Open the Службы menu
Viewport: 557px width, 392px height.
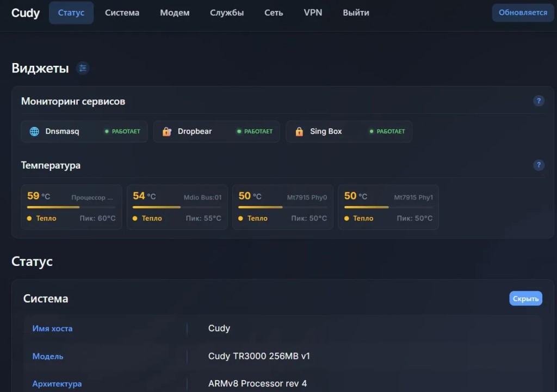click(x=227, y=13)
